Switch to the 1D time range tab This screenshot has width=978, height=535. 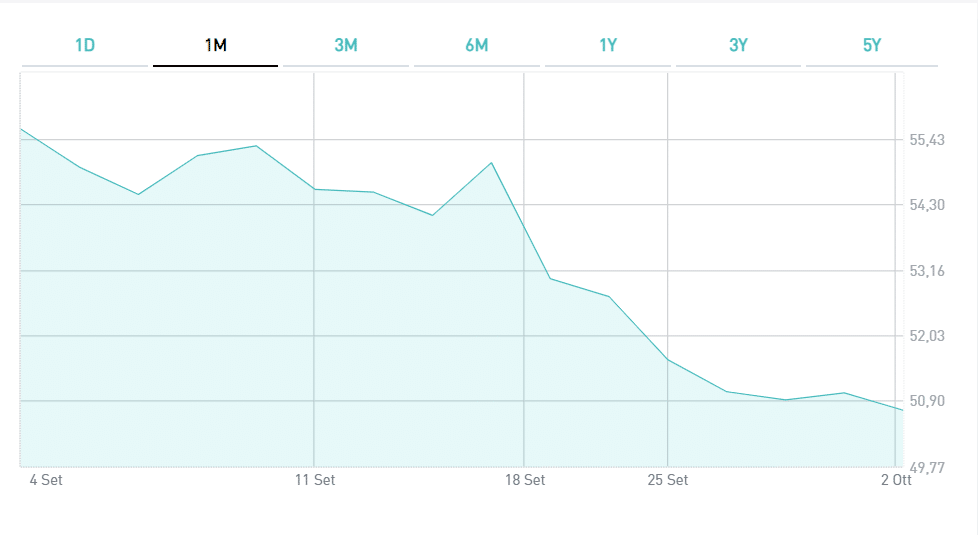coord(85,45)
